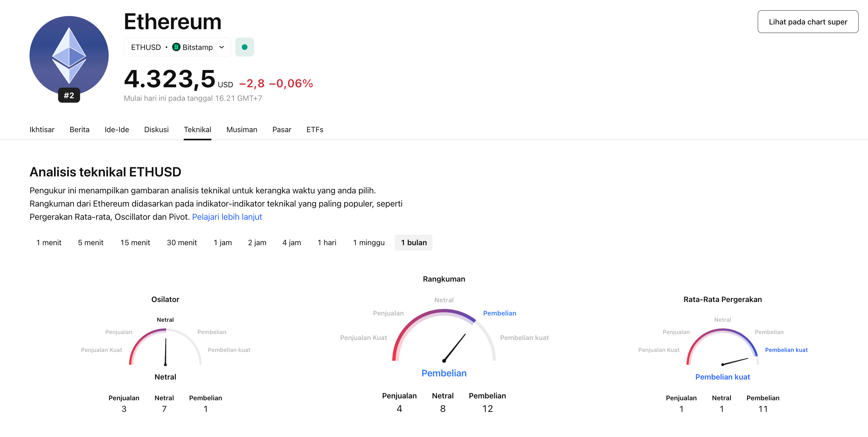This screenshot has width=868, height=437.
Task: Click Pembelian count 12 under Rangkuman
Action: [487, 409]
